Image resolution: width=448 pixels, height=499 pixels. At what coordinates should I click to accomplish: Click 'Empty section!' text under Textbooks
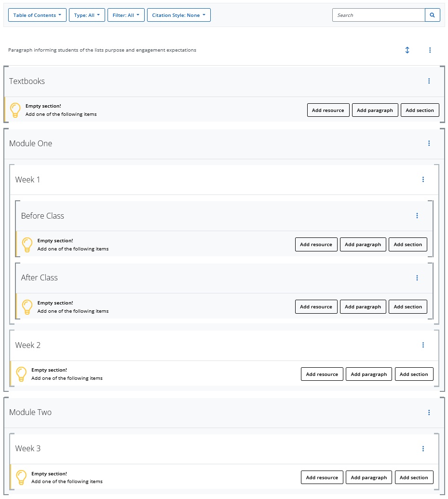43,106
